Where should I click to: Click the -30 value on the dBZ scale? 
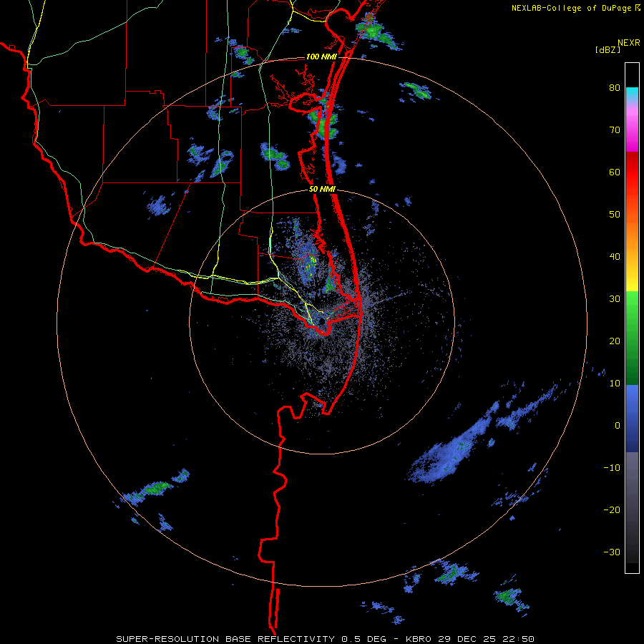click(612, 552)
